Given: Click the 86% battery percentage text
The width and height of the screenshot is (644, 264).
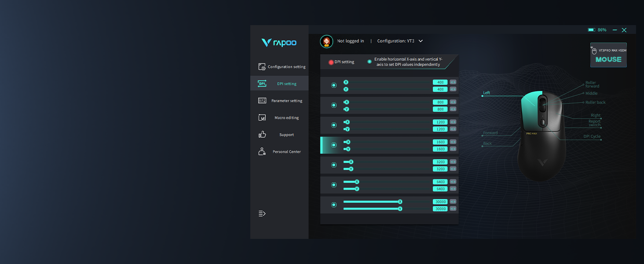Looking at the screenshot, I should (602, 30).
